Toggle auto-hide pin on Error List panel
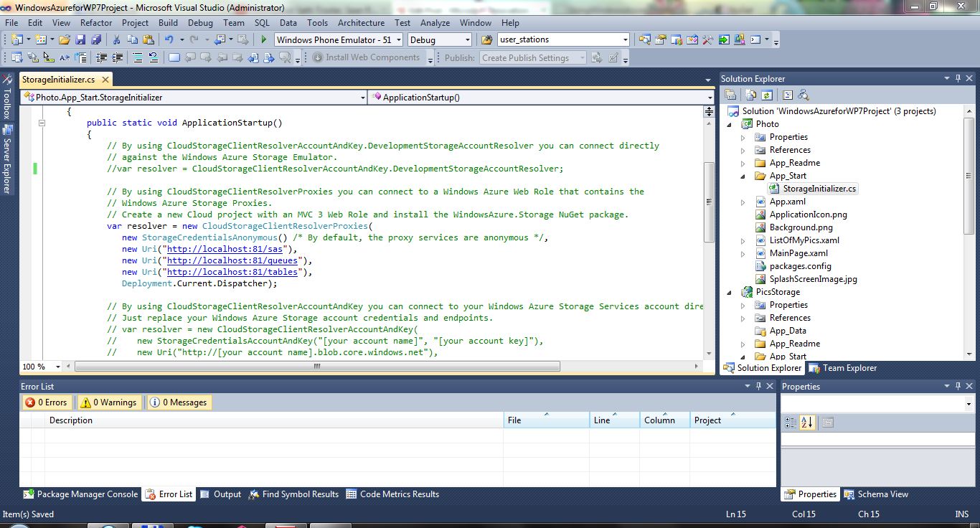980x528 pixels. [x=758, y=386]
